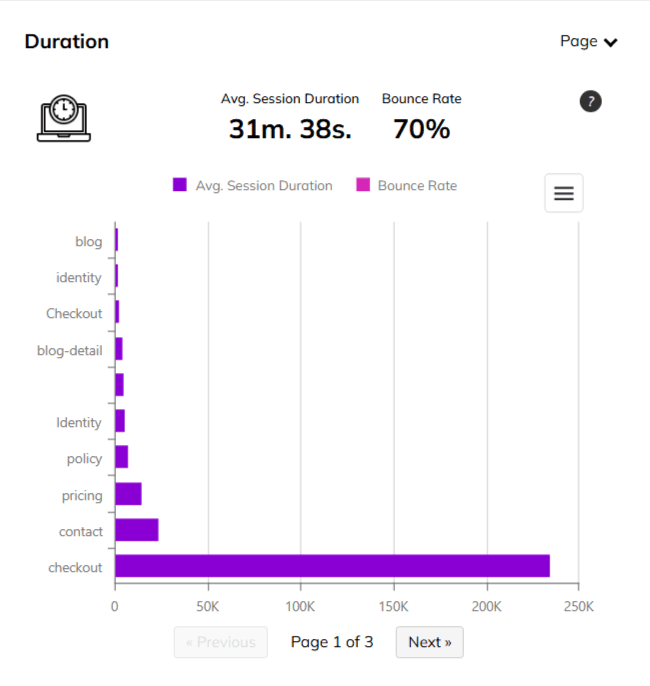
Task: Click the 70% bounce rate value
Action: pos(421,129)
